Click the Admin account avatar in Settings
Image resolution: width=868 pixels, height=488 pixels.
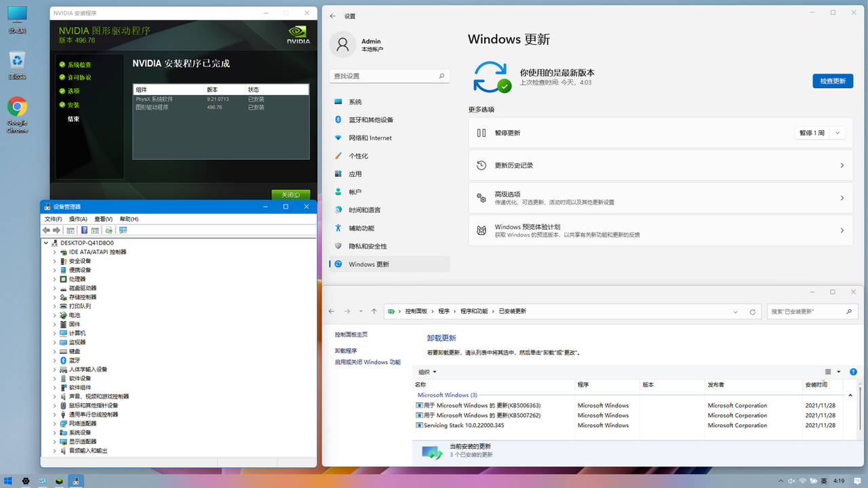click(x=342, y=45)
